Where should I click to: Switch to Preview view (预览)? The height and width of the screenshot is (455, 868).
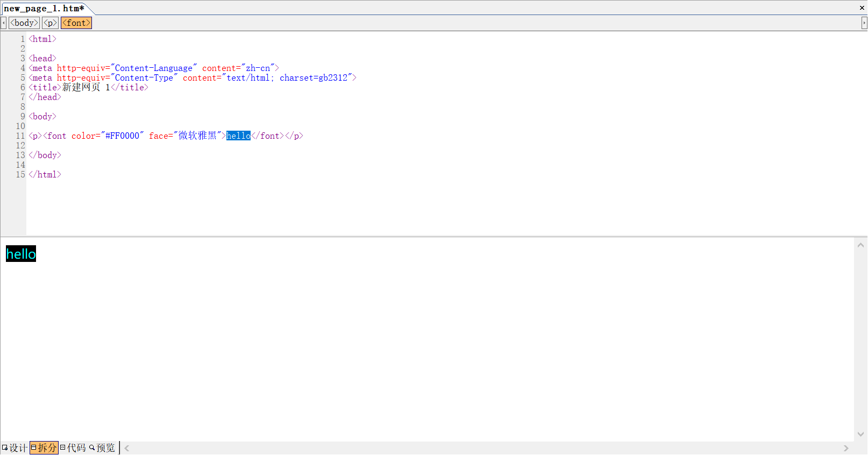102,448
